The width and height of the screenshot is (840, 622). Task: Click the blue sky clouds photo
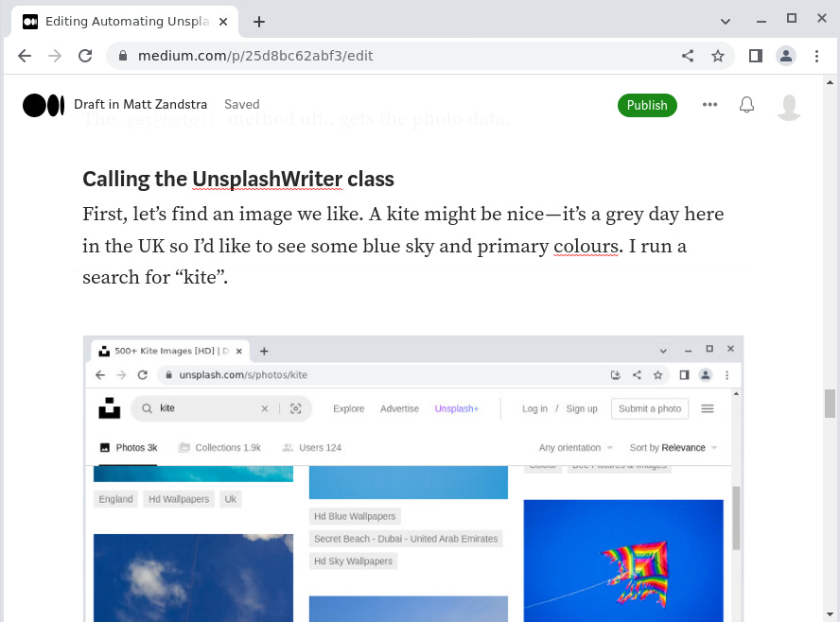click(x=193, y=578)
